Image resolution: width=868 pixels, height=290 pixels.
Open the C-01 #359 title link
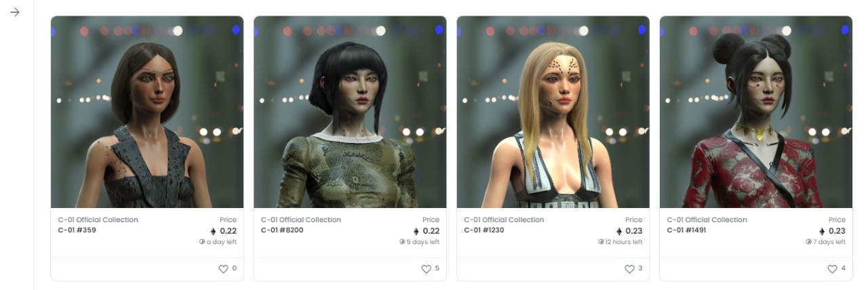coord(77,230)
